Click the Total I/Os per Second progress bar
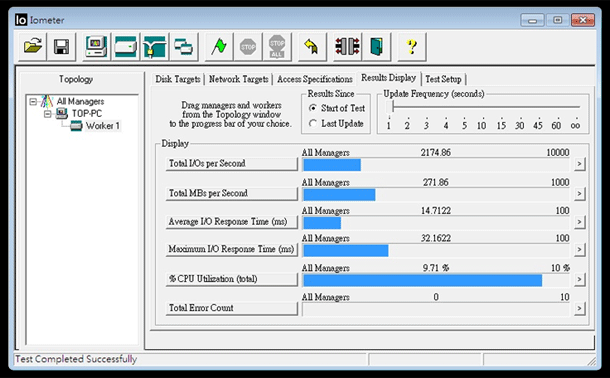 (436, 164)
